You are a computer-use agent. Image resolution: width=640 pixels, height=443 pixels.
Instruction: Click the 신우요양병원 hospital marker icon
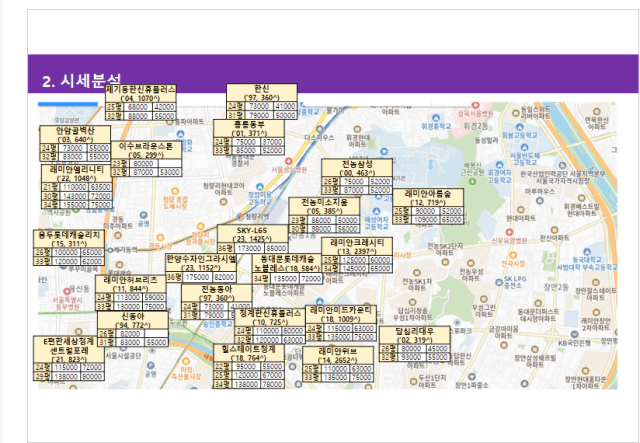coord(509,232)
